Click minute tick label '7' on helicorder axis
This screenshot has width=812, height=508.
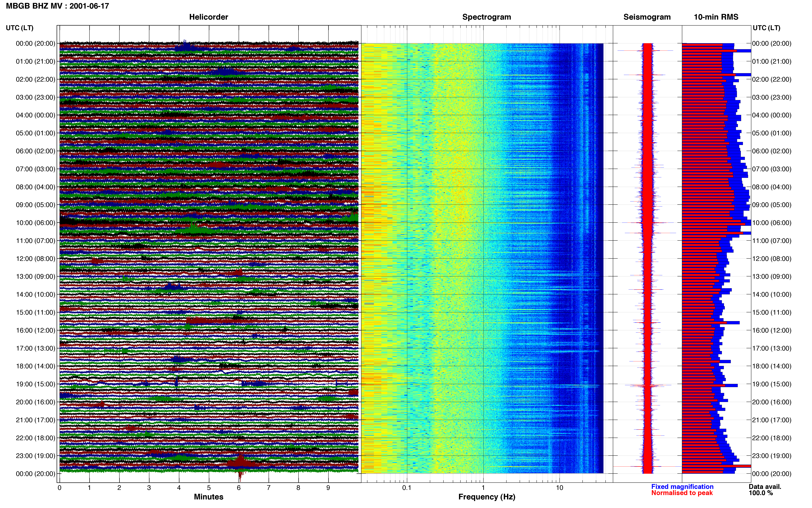click(269, 488)
